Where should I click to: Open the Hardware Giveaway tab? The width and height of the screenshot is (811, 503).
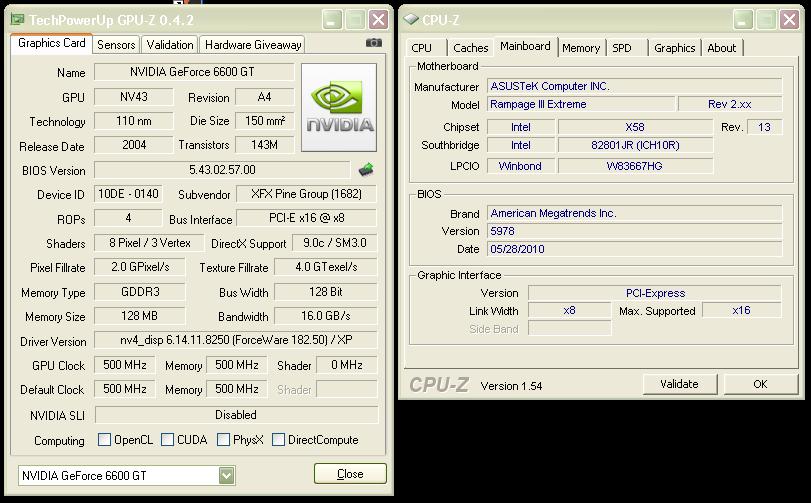point(253,44)
